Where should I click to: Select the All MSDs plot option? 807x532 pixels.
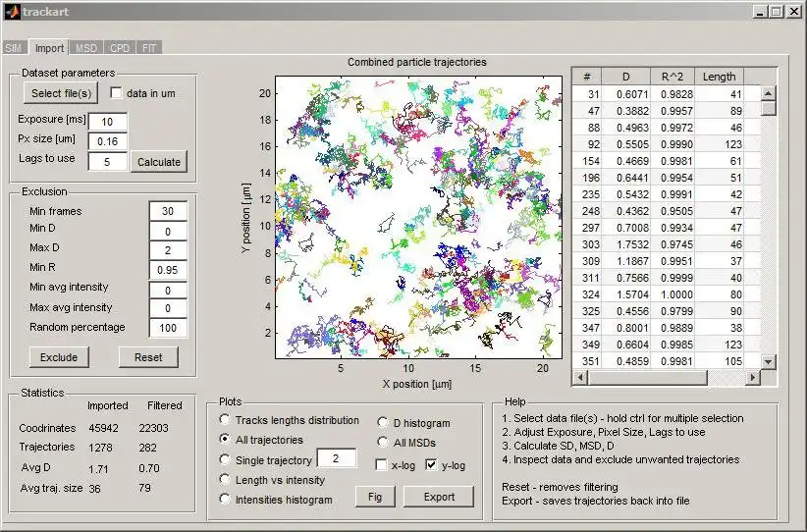(384, 443)
